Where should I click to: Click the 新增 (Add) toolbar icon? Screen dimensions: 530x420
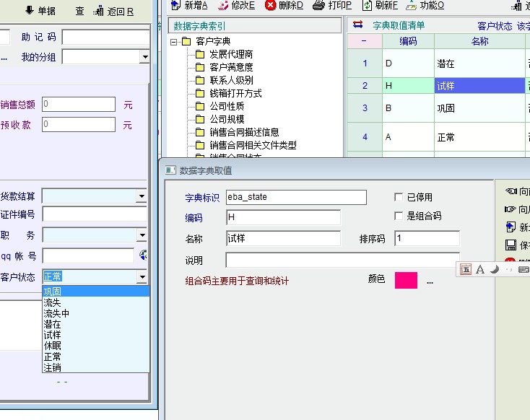point(175,6)
